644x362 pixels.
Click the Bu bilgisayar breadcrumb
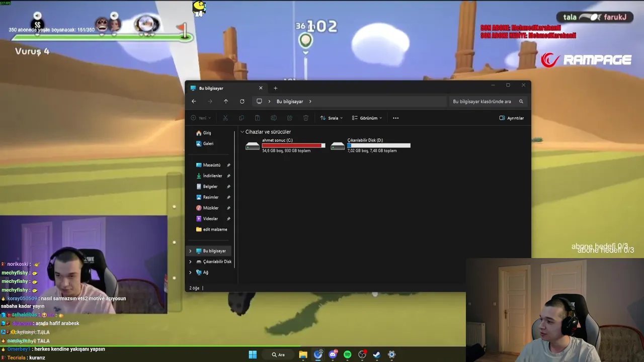(x=290, y=102)
